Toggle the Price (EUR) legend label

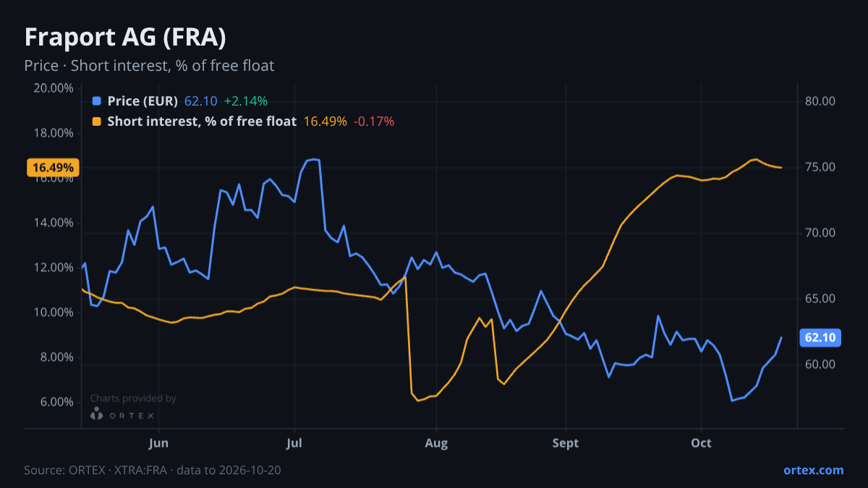pyautogui.click(x=142, y=101)
